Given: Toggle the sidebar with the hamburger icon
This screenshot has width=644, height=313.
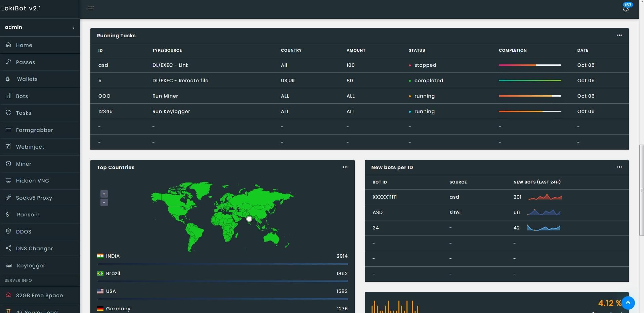Looking at the screenshot, I should point(91,8).
